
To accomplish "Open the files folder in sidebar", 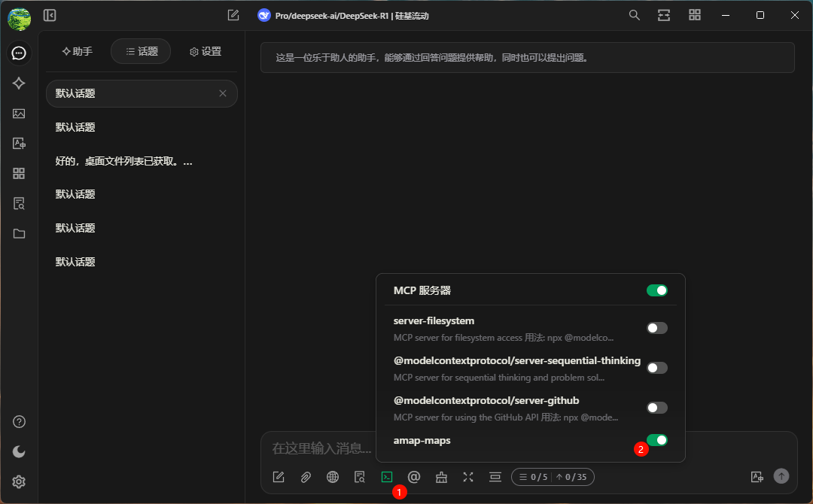I will click(19, 234).
